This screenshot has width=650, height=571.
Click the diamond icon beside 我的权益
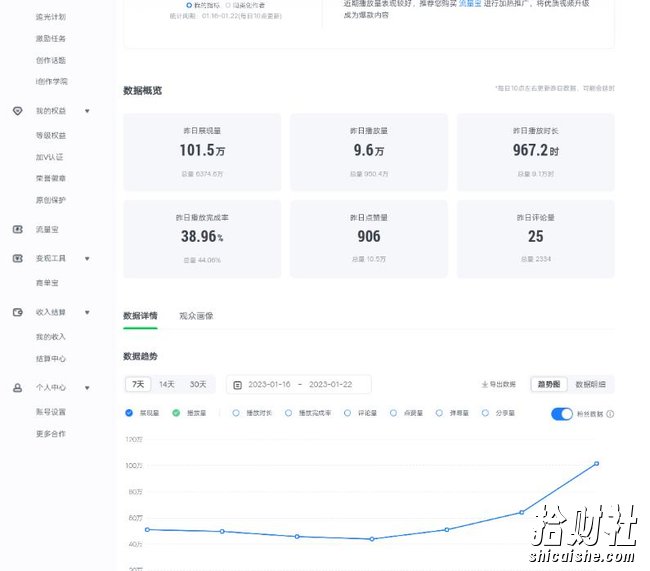(x=17, y=111)
